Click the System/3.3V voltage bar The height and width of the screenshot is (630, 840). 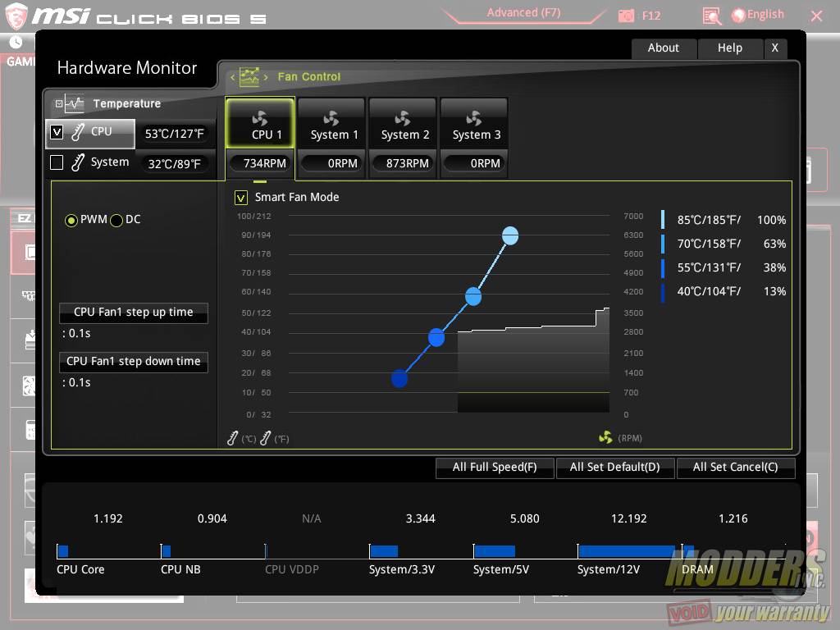click(384, 551)
